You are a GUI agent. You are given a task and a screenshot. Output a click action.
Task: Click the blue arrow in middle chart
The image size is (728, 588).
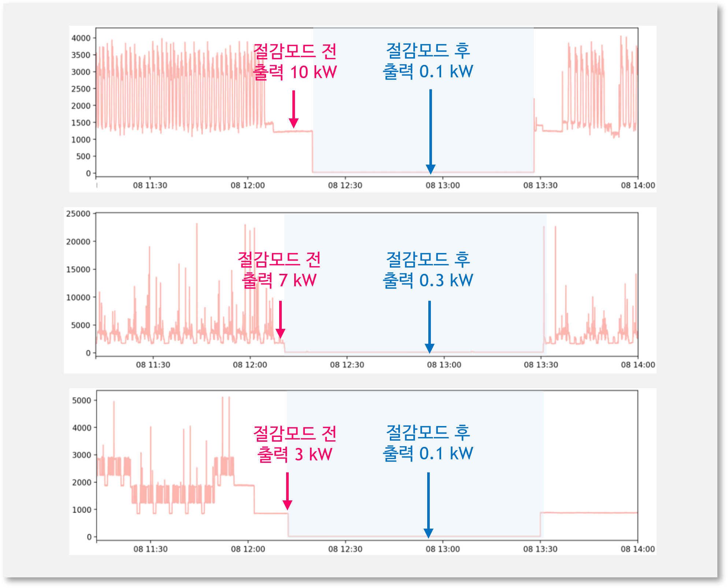429,327
